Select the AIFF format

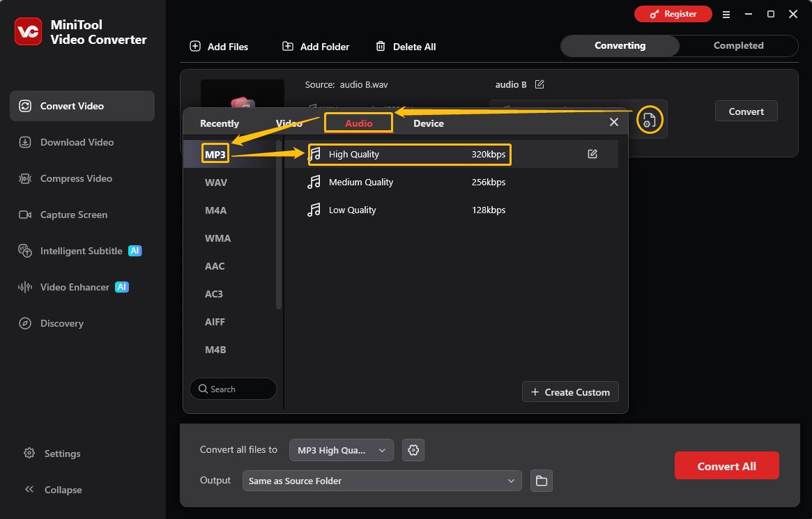click(x=215, y=322)
